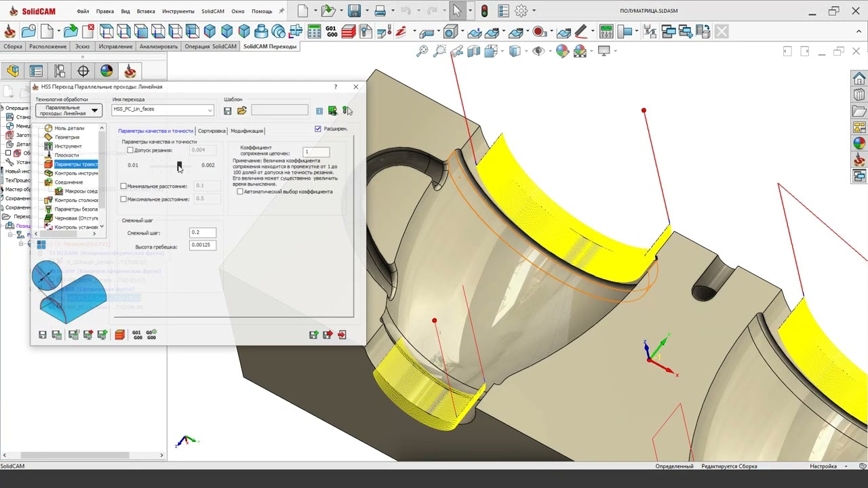
Task: Toggle the Расширен. checkbox
Action: pos(318,129)
